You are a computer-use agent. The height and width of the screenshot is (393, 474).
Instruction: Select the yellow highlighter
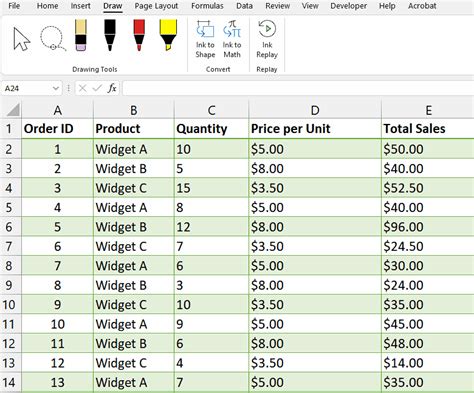(168, 35)
